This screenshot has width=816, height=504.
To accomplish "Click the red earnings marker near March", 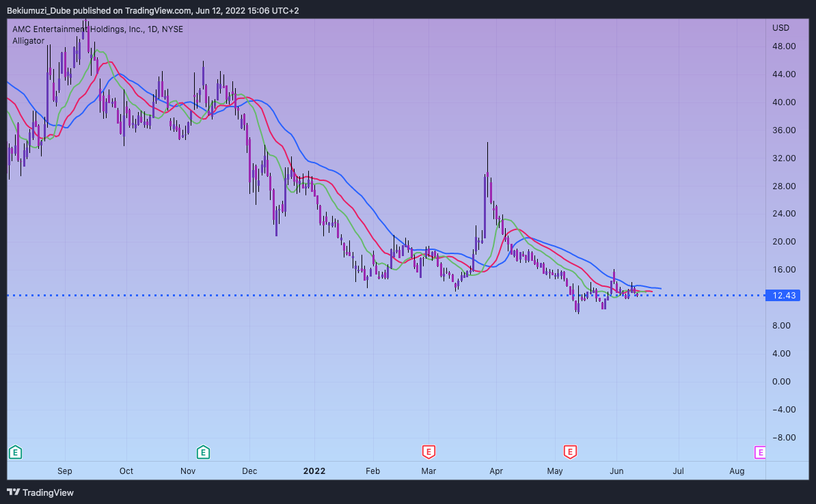I will click(429, 452).
